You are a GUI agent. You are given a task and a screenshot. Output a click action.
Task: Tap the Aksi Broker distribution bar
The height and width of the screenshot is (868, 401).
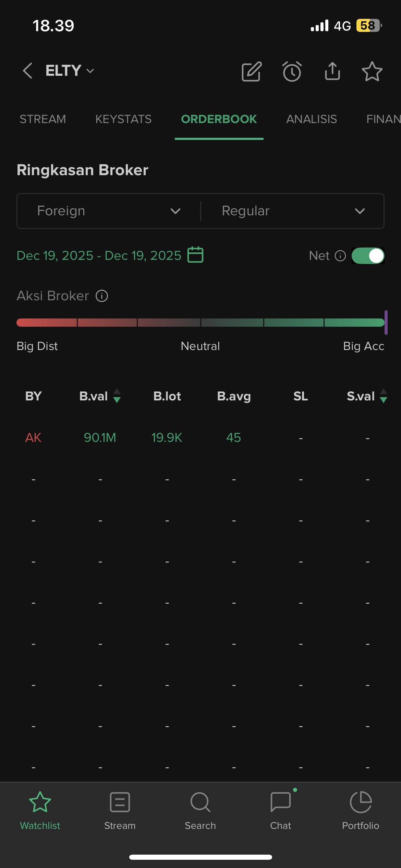(200, 323)
